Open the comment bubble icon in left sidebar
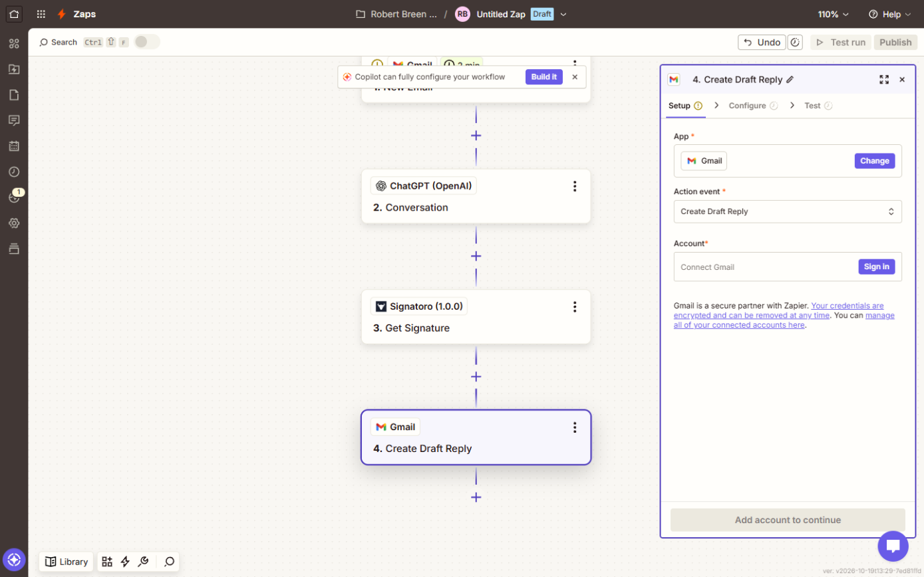This screenshot has height=577, width=924. coord(14,120)
